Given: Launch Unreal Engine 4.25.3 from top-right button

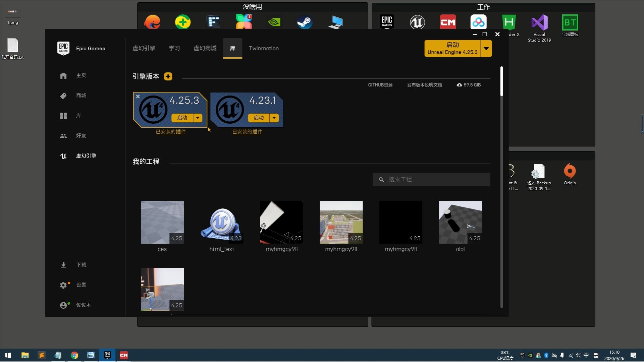Looking at the screenshot, I should click(452, 49).
